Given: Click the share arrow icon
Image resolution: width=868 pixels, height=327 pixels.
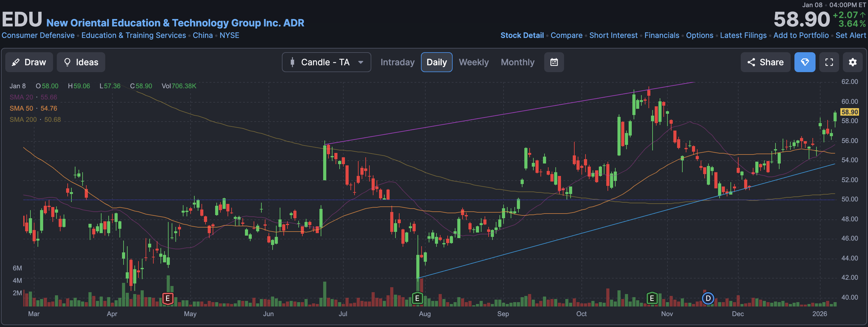Looking at the screenshot, I should tap(751, 62).
